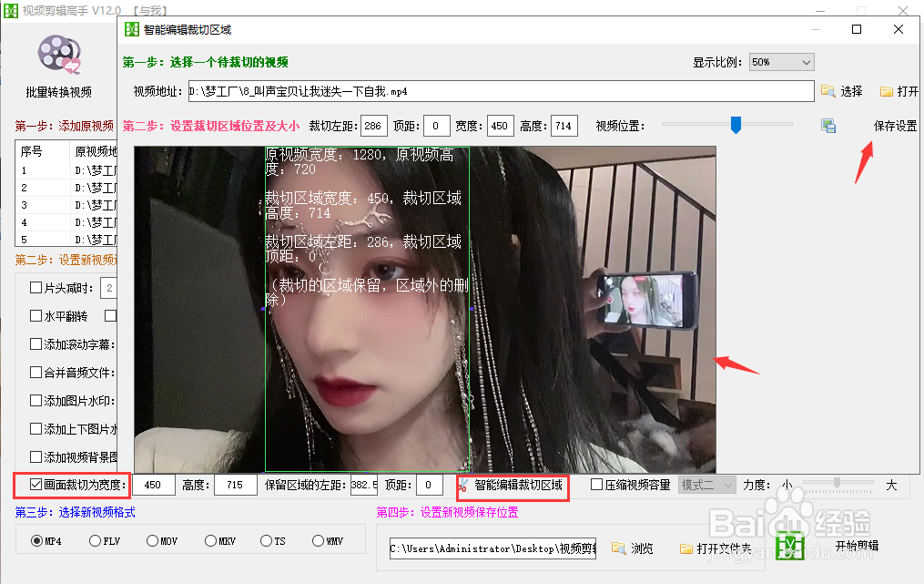This screenshot has height=584, width=924.
Task: Click the folder icon next to 打开
Action: [887, 91]
